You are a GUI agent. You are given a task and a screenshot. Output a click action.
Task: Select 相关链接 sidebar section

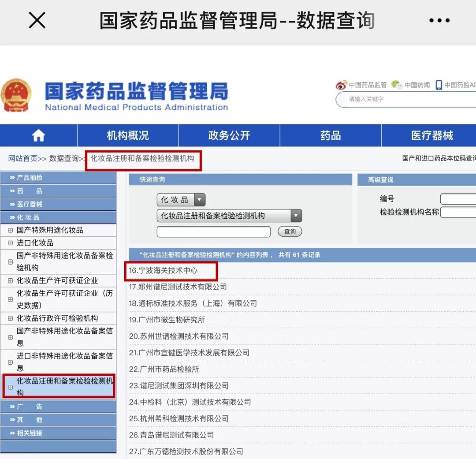coord(58,433)
